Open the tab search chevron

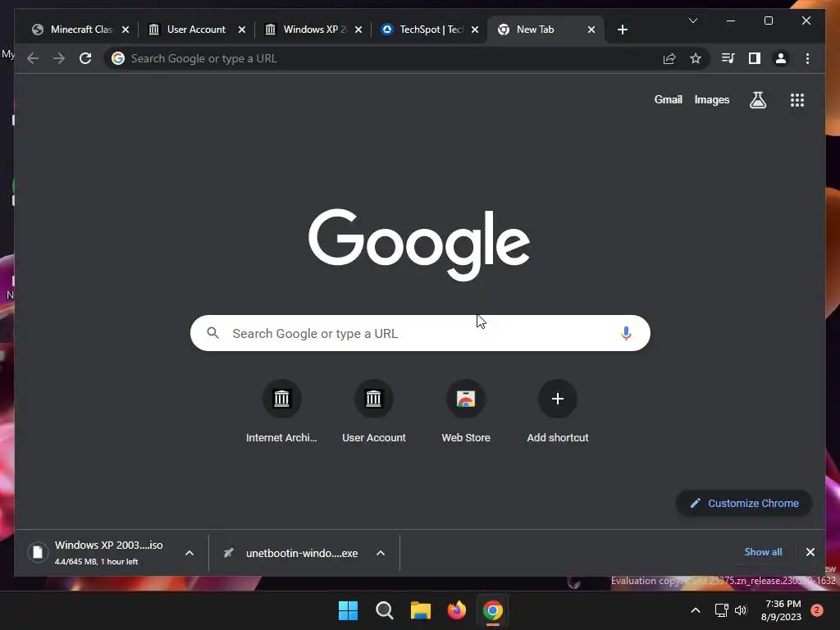tap(692, 21)
